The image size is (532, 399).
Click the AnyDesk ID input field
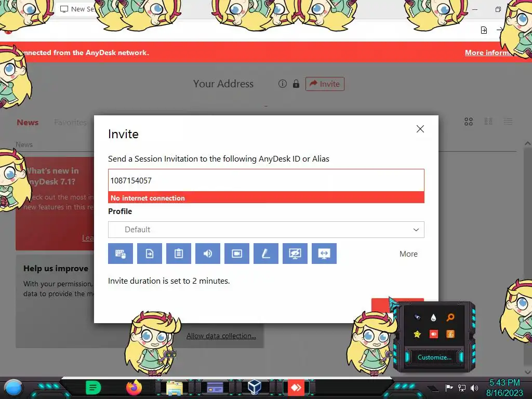click(266, 180)
